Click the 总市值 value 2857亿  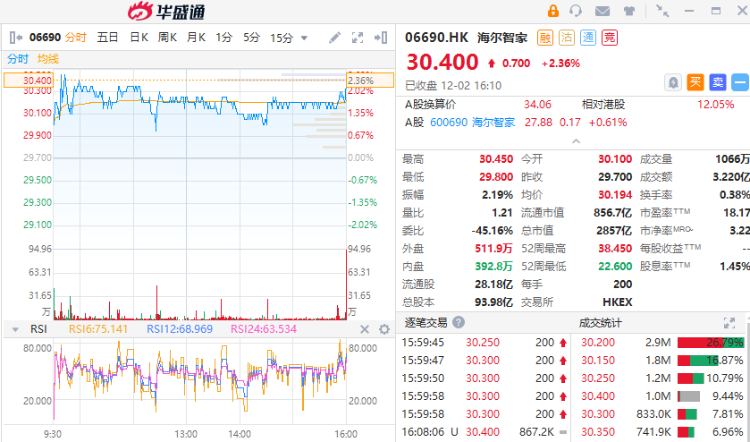(614, 231)
